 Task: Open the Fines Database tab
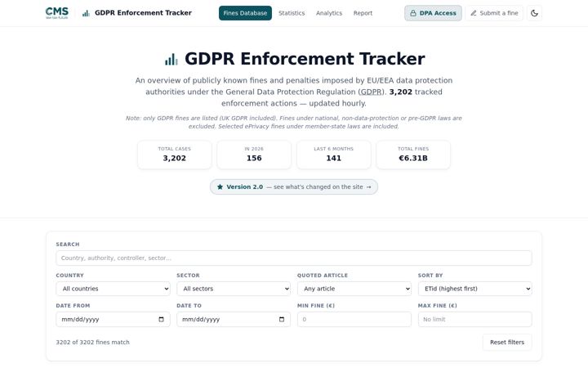[245, 13]
